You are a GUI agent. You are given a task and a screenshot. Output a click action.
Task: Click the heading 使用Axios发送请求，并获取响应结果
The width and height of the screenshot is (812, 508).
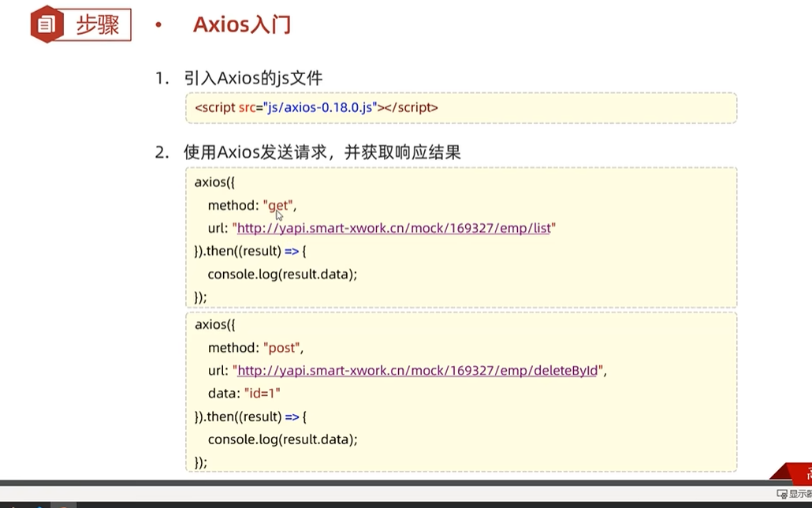pyautogui.click(x=322, y=152)
